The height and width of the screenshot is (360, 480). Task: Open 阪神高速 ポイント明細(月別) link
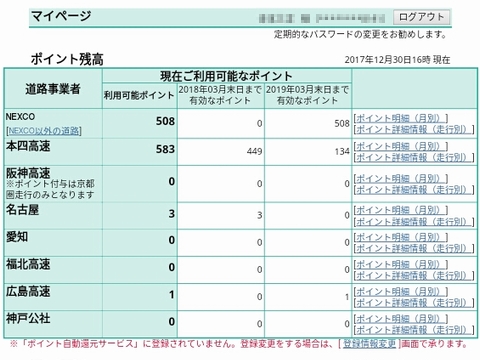(401, 178)
